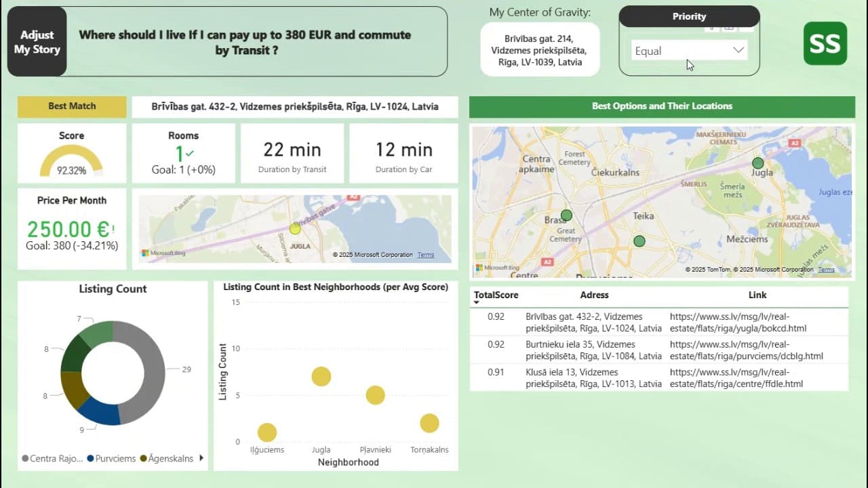The image size is (868, 488).
Task: Click the 22 min Duration by Transit card
Action: (292, 153)
